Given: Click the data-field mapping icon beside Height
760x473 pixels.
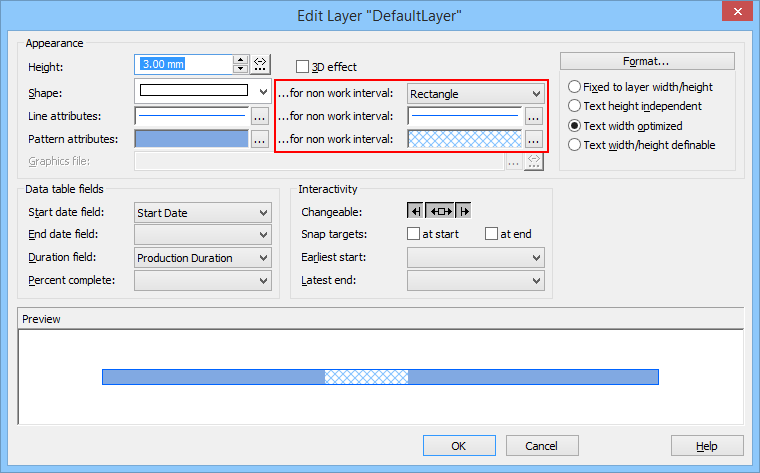Looking at the screenshot, I should click(260, 64).
